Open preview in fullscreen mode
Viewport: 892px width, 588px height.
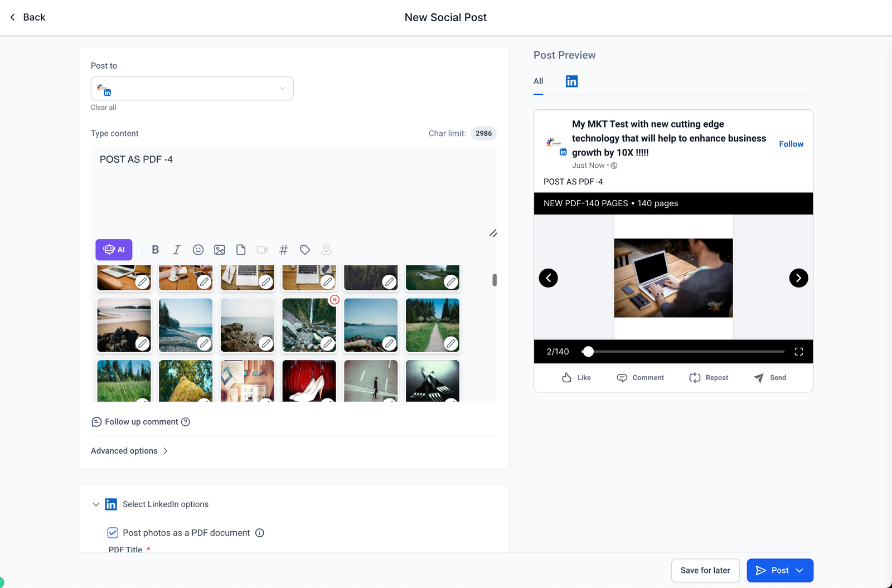[x=798, y=352]
